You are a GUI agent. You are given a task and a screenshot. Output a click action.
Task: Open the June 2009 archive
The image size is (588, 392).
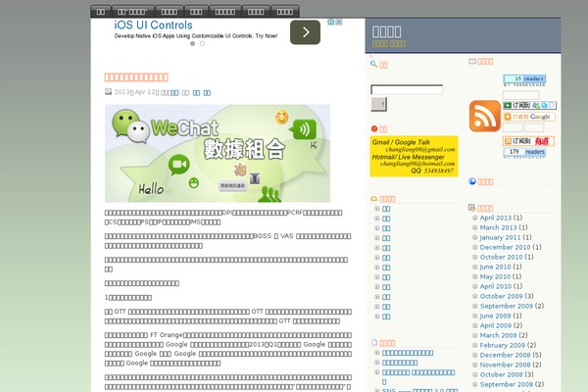495,316
